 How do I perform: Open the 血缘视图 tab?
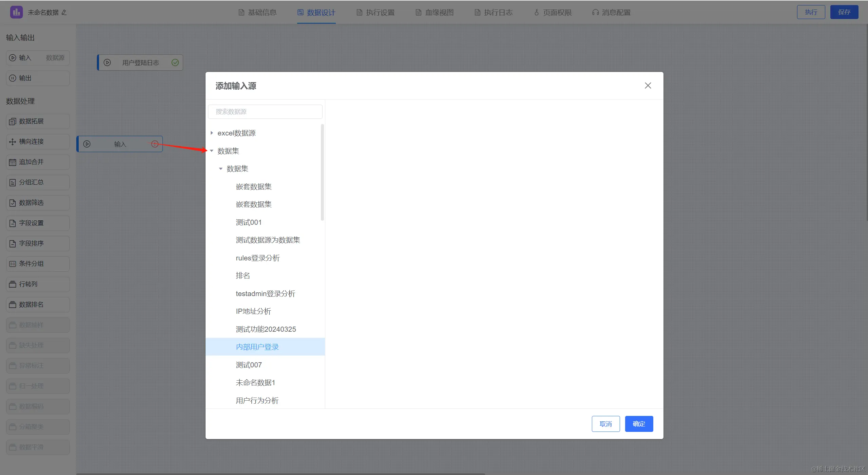435,13
